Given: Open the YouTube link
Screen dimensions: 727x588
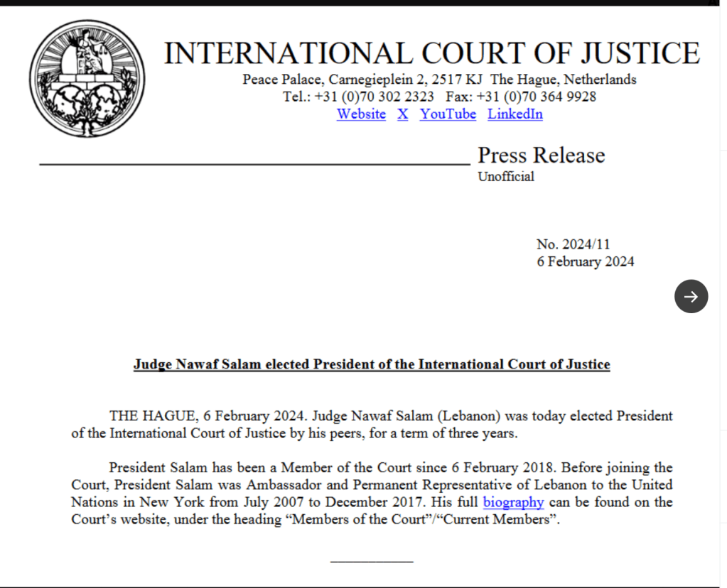Looking at the screenshot, I should [448, 114].
